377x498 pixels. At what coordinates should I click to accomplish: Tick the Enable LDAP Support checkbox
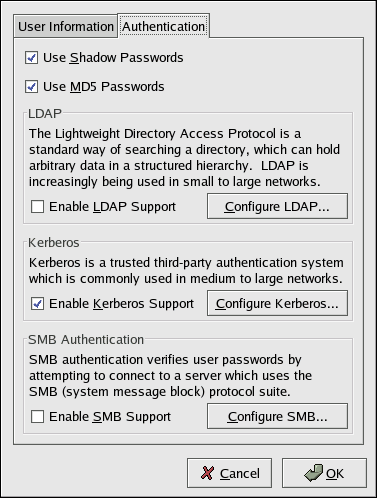coord(37,207)
